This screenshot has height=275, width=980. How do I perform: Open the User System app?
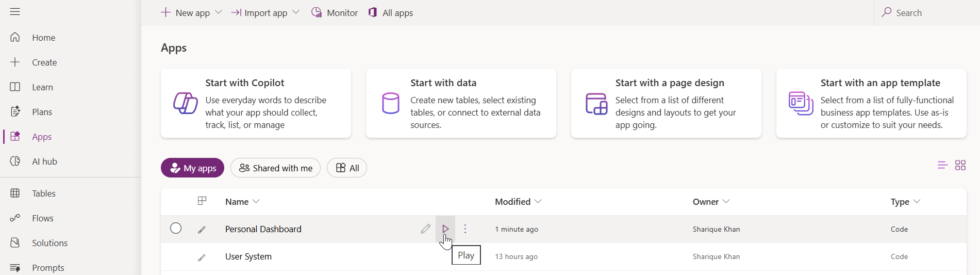[248, 256]
